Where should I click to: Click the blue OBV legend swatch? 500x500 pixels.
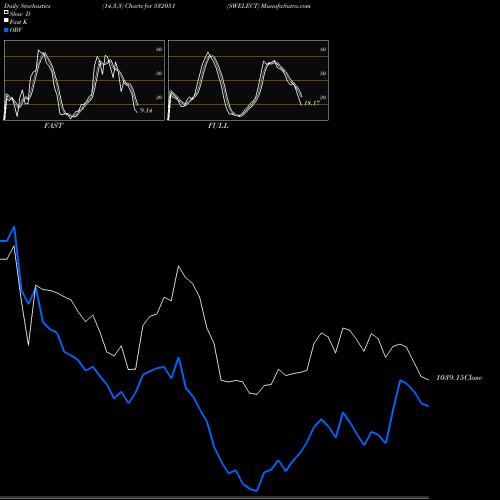coord(6,30)
